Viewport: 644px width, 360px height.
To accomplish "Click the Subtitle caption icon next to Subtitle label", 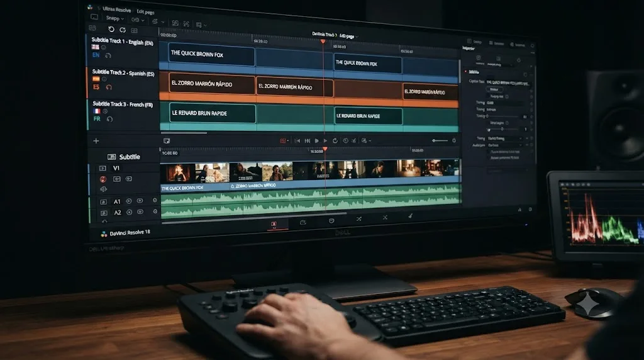I will (111, 157).
